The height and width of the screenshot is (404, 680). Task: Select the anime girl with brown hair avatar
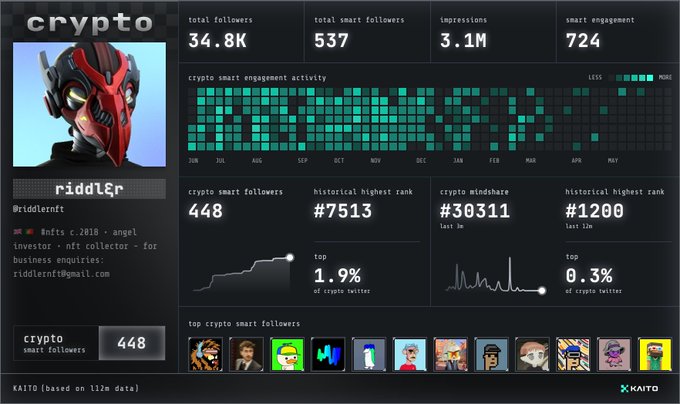coord(532,355)
